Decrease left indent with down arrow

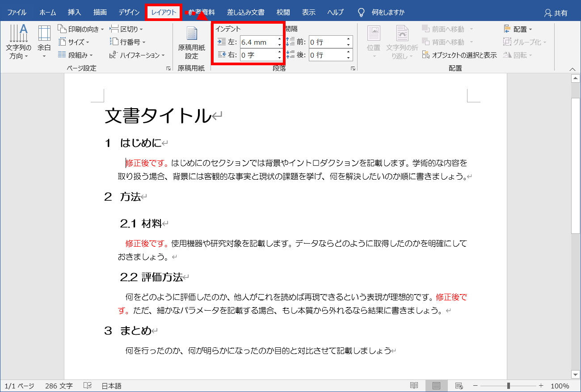point(280,45)
